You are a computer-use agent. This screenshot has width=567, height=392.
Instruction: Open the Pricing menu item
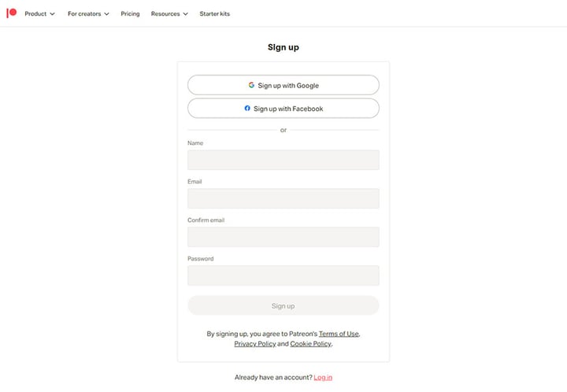tap(130, 13)
